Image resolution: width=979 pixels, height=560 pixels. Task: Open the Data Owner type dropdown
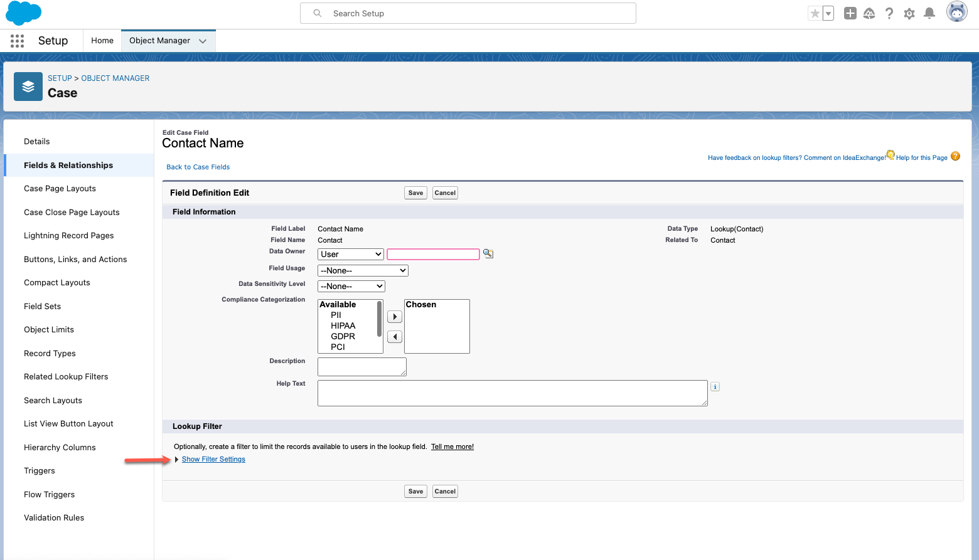click(x=350, y=254)
